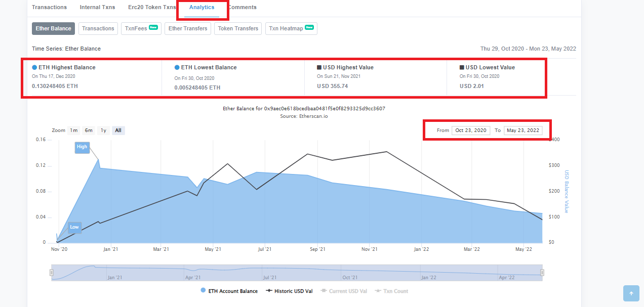Enable the Txn Count legend series
Viewport: 644px width, 307px height.
click(391, 291)
